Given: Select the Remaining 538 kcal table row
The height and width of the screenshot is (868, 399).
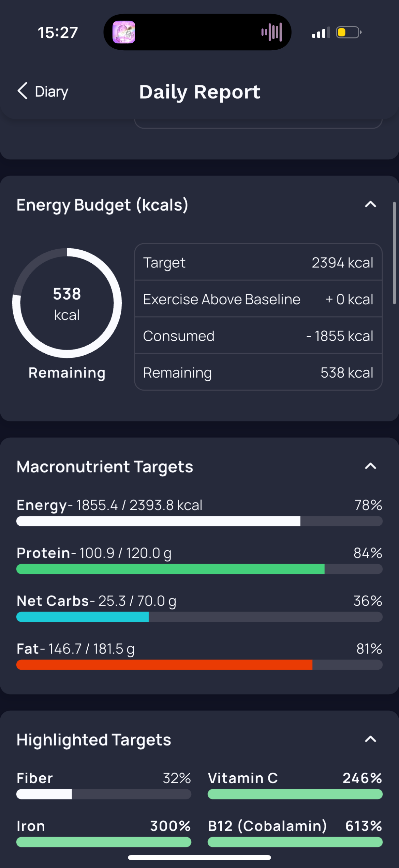Looking at the screenshot, I should 258,372.
